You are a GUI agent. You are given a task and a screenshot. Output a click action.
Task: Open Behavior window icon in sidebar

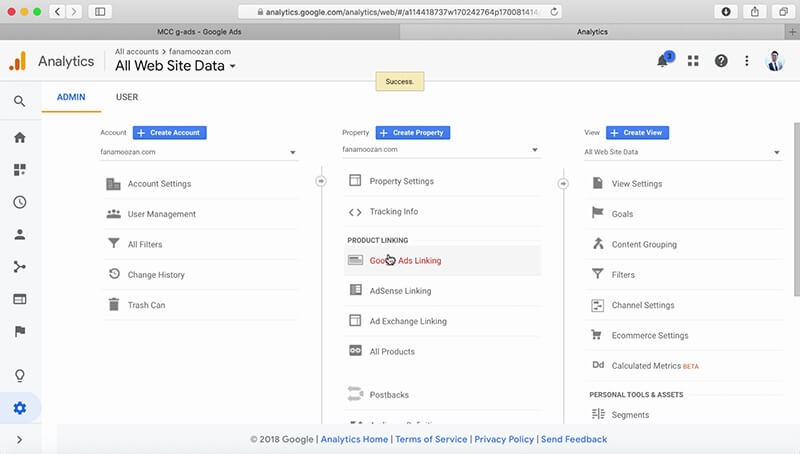tap(19, 299)
